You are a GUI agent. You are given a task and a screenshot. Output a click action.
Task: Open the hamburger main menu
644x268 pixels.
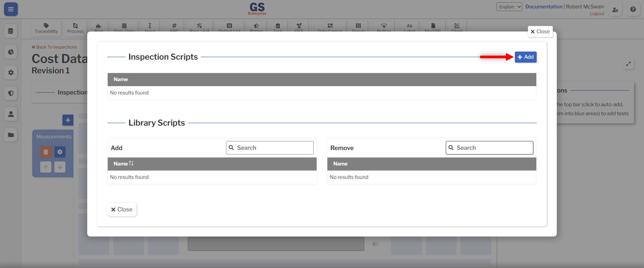11,9
